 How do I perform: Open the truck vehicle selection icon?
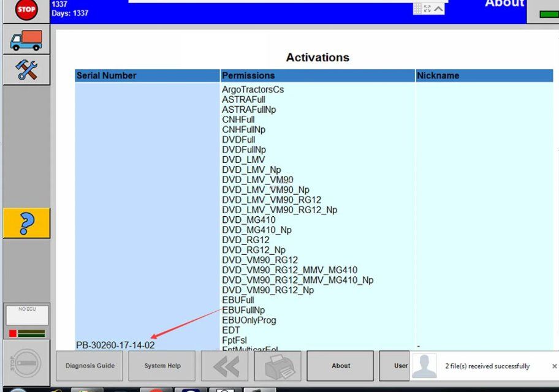click(x=26, y=40)
